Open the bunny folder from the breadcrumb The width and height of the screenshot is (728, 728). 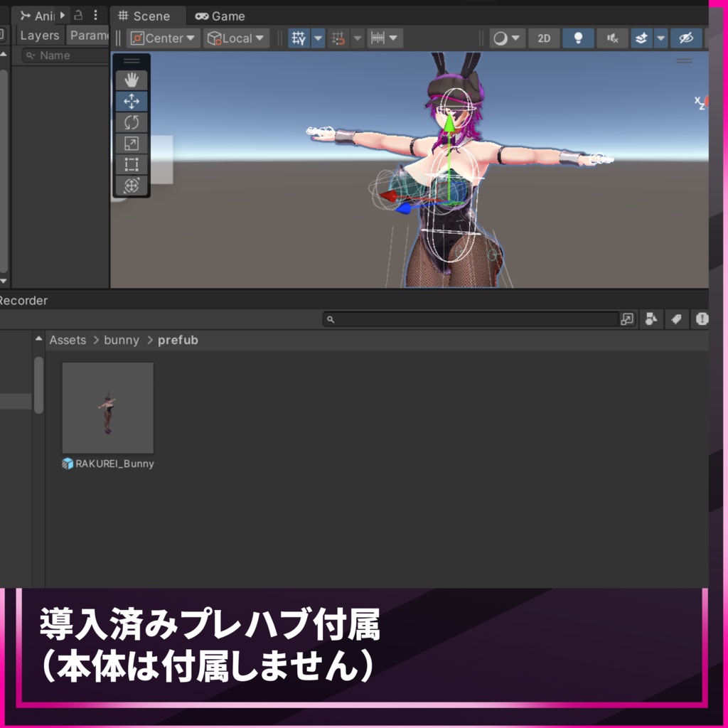[x=121, y=340]
